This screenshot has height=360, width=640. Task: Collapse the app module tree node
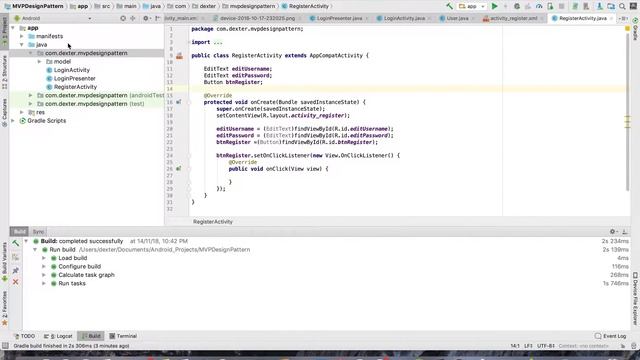click(13, 28)
